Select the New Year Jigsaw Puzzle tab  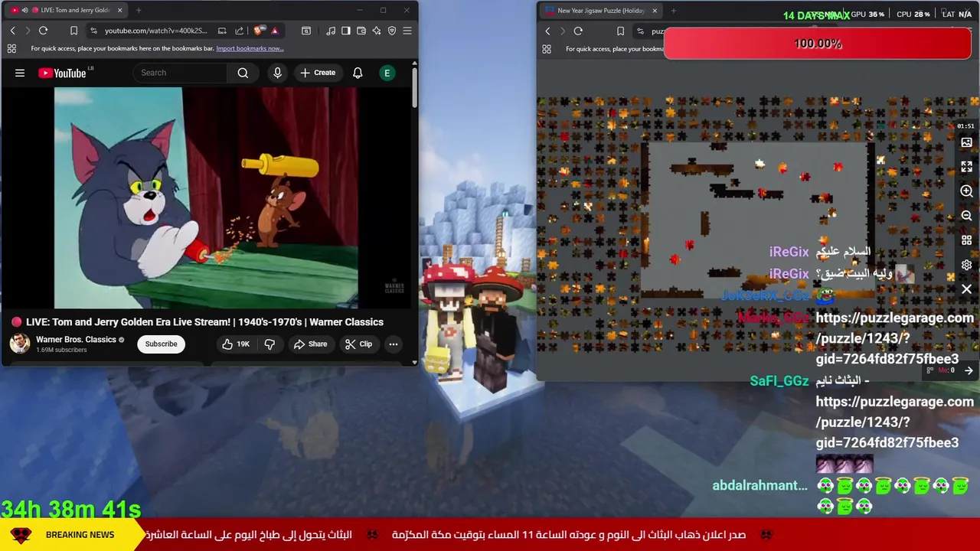(601, 11)
